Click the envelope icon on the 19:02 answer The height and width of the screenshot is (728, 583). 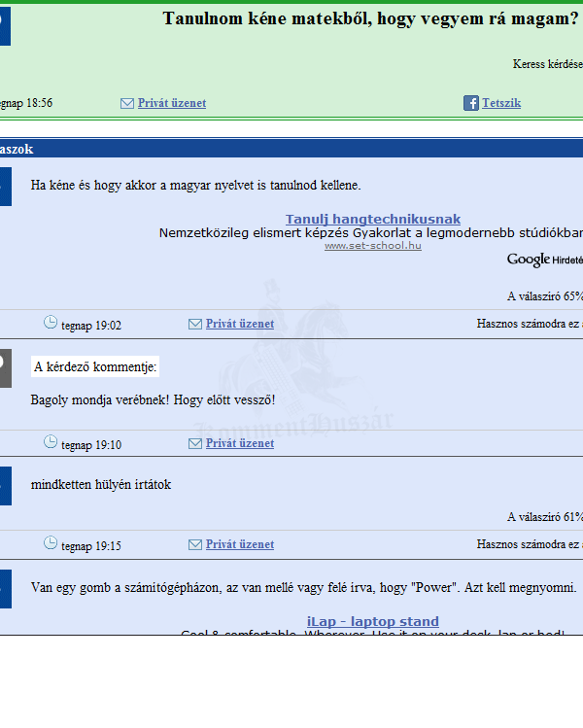coord(195,324)
